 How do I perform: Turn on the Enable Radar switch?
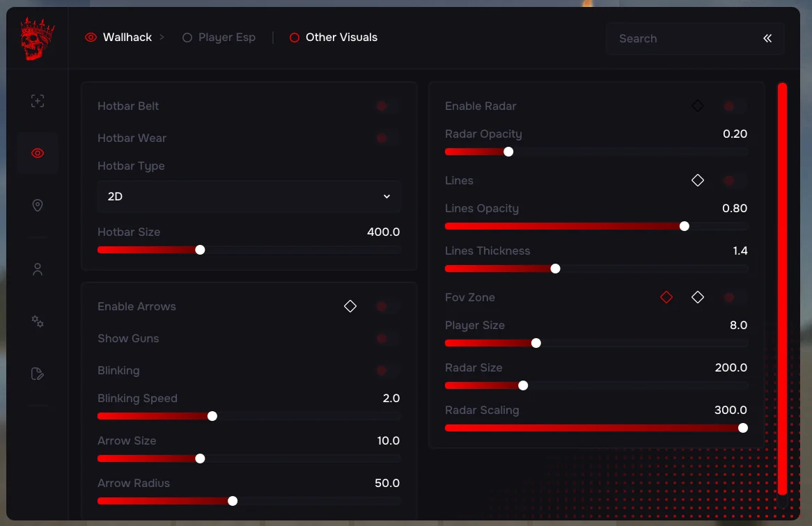[735, 106]
